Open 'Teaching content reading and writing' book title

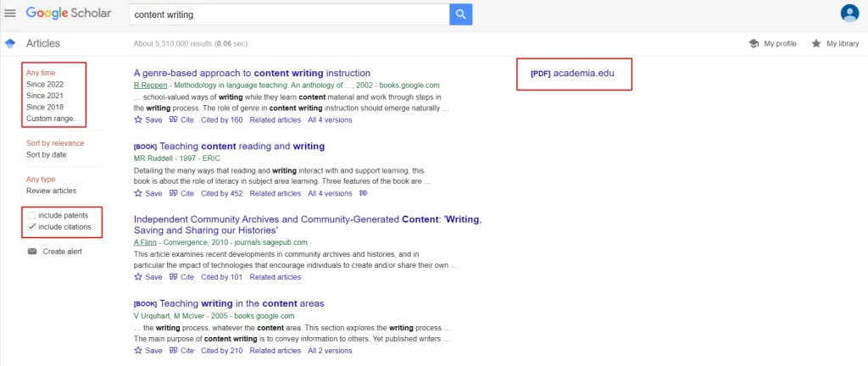click(242, 147)
